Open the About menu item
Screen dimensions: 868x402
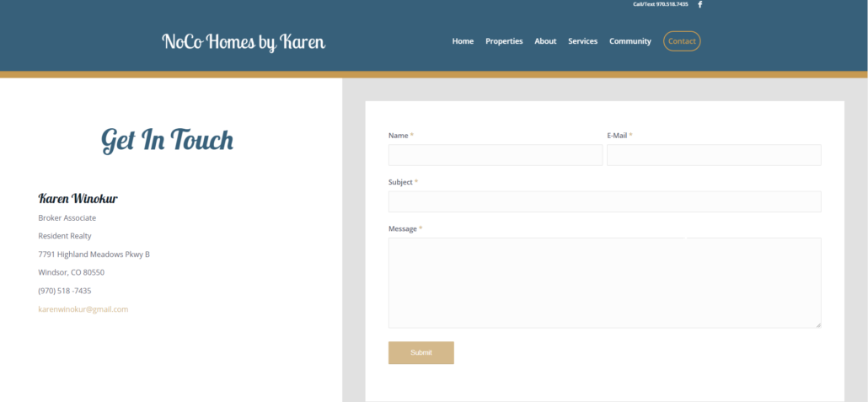545,41
